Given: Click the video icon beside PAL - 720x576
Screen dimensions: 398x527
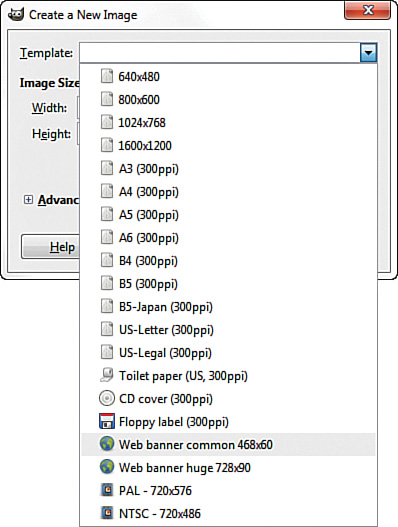Looking at the screenshot, I should [107, 490].
